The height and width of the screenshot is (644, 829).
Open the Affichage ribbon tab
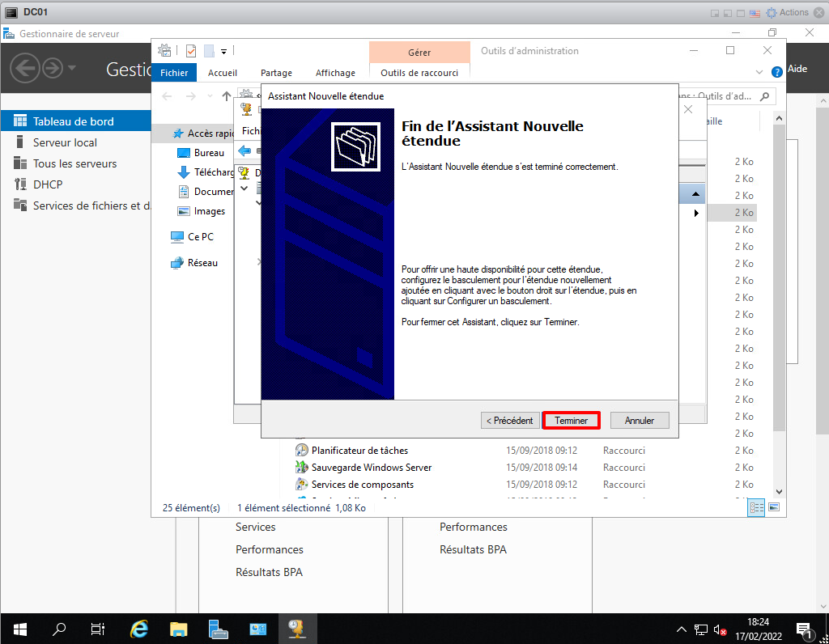(335, 73)
